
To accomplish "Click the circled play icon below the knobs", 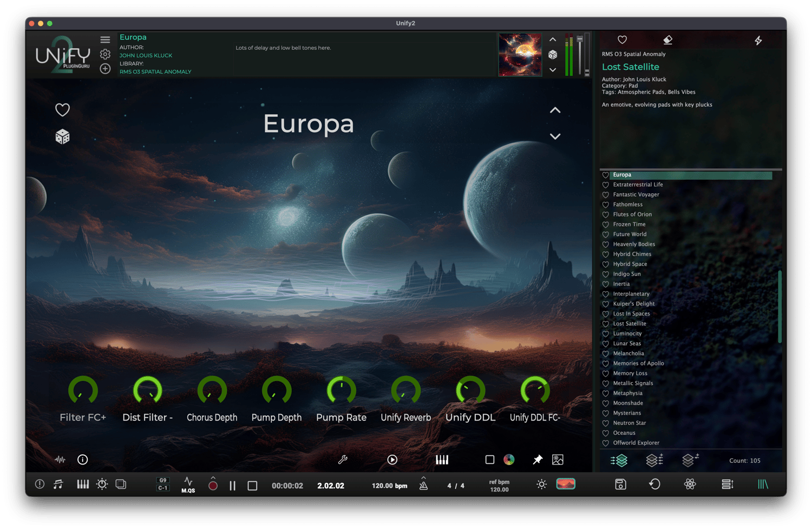I will [392, 460].
